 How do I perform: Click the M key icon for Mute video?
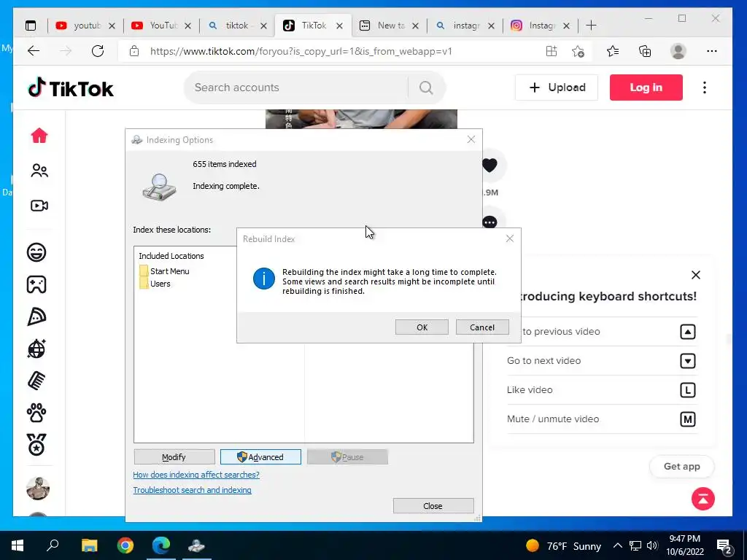687,419
